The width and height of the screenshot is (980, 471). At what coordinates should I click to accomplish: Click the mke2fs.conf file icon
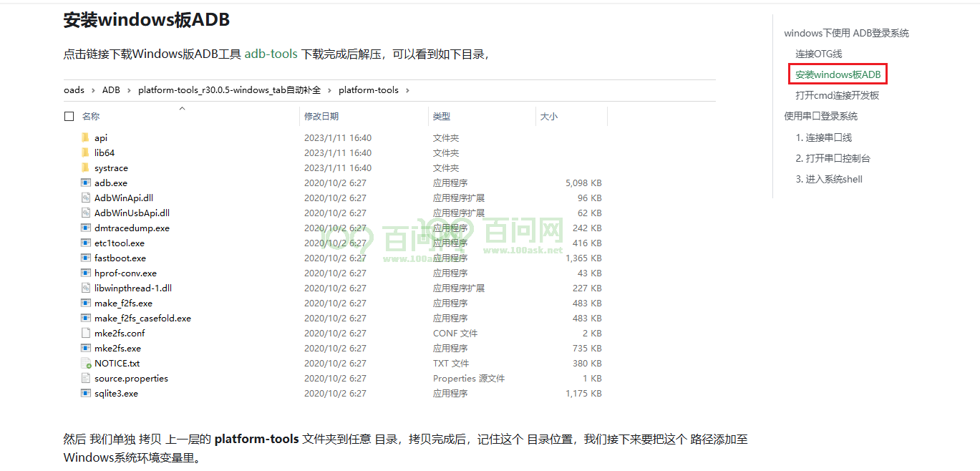[85, 334]
